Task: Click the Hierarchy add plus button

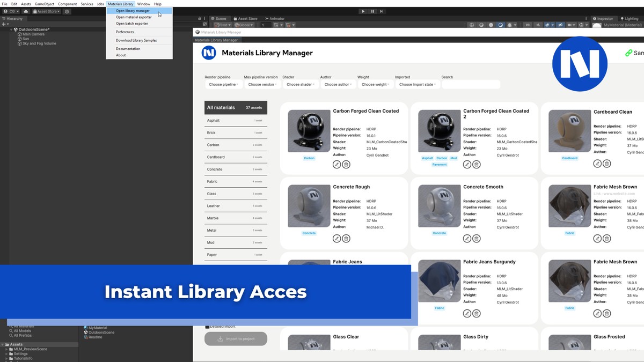Action: (x=4, y=24)
